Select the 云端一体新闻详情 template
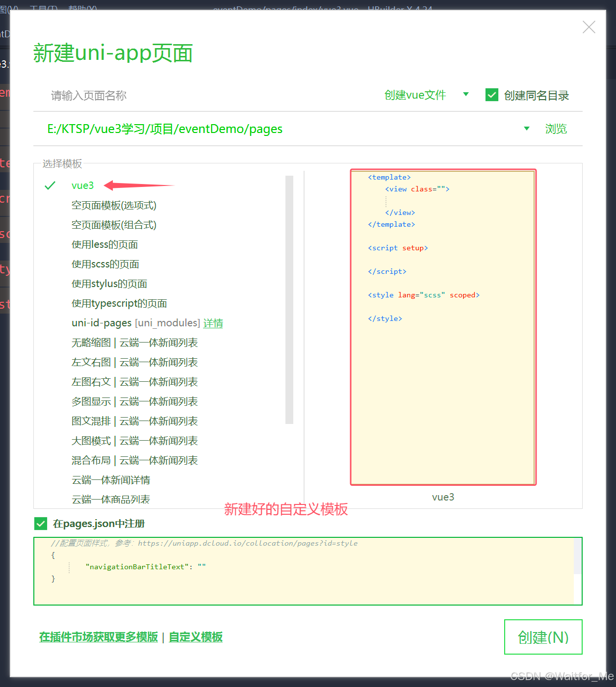 coord(111,480)
